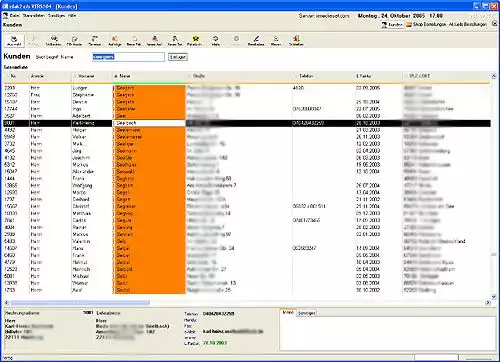Select the customer row with Vorname Ingo
The image size is (500, 362).
[247, 109]
